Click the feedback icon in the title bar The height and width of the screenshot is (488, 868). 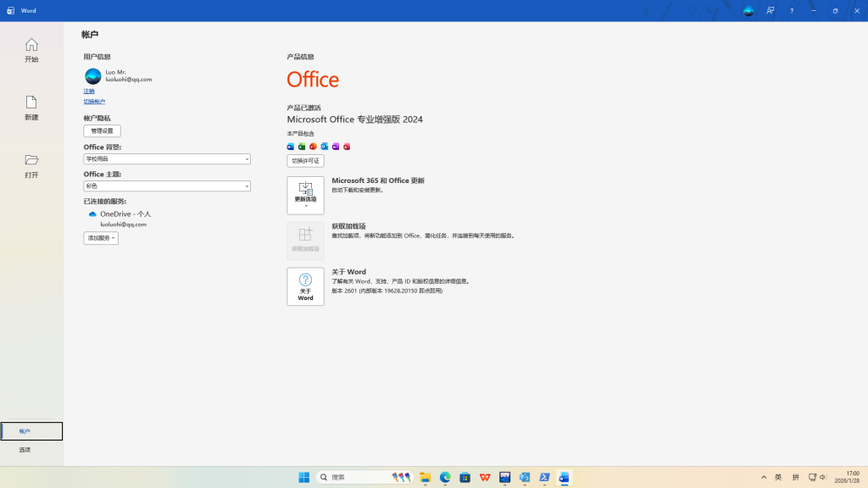point(771,11)
